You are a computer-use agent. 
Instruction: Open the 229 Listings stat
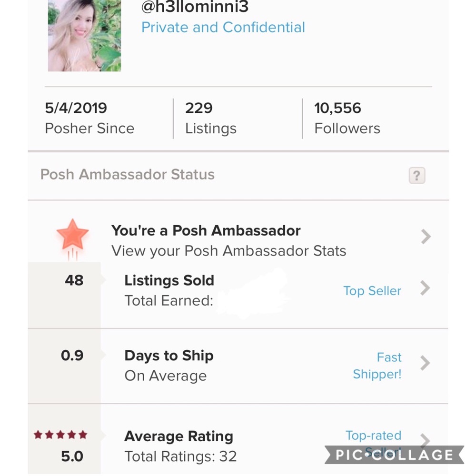click(x=210, y=118)
